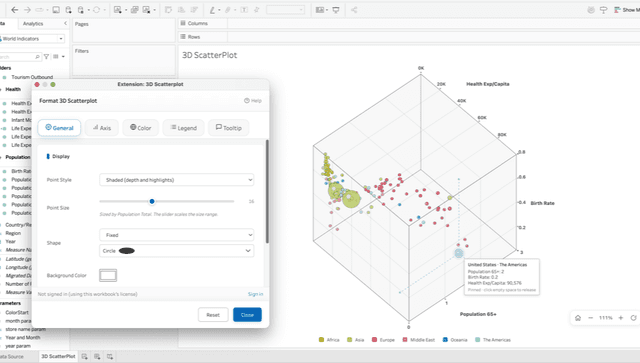Switch to the Tooltip tab
This screenshot has width=640, height=363.
tap(229, 128)
